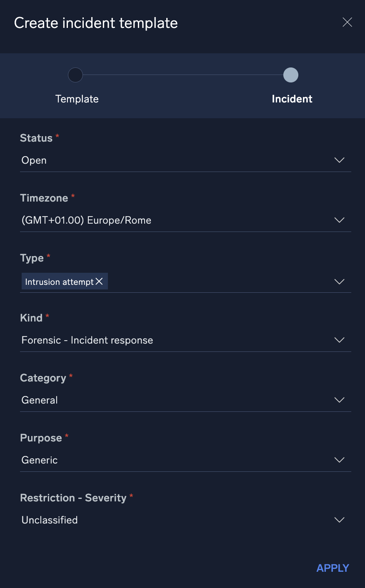Open the Purpose dropdown chevron
Screen dimensions: 365x588
pyautogui.click(x=340, y=460)
